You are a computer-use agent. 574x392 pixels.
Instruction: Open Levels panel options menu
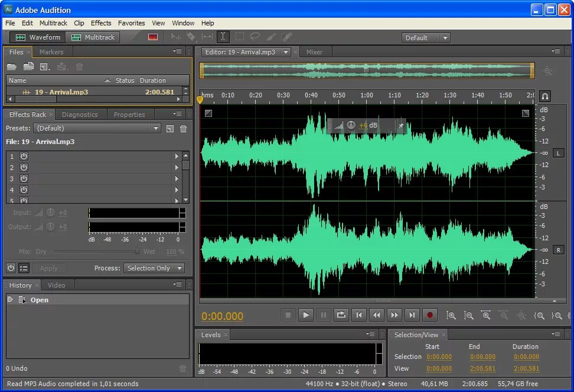(370, 334)
